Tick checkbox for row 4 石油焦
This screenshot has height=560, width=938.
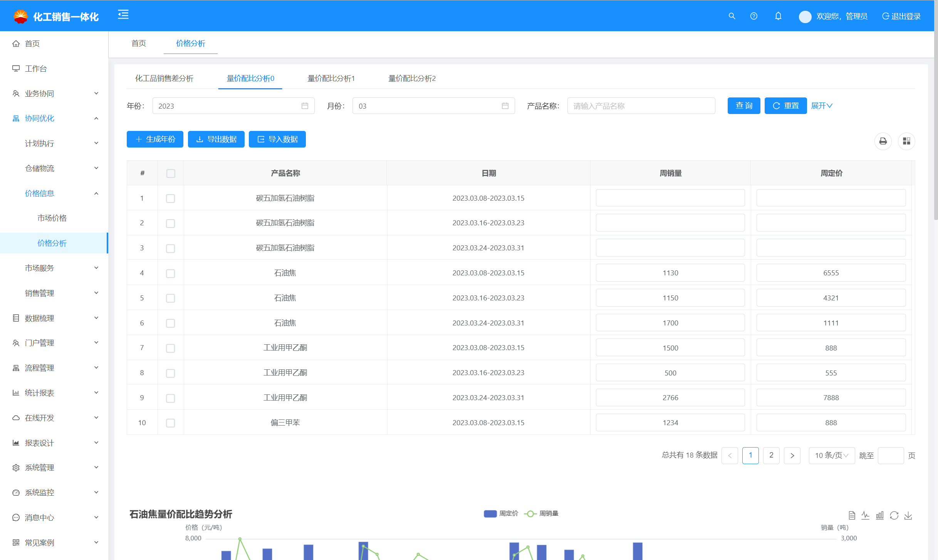tap(170, 273)
